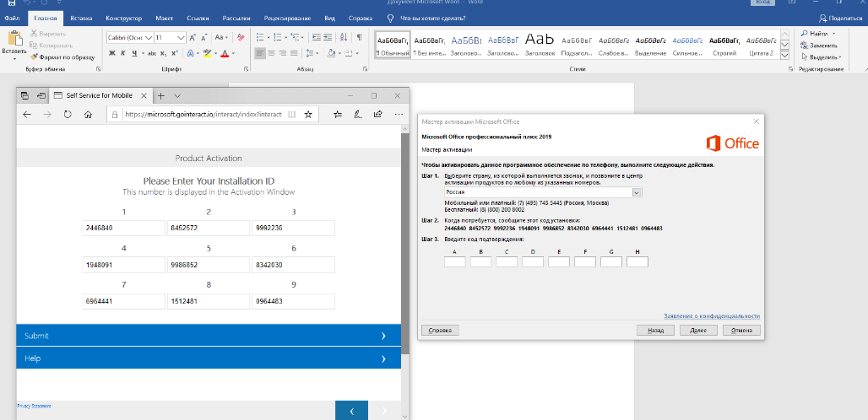Click Назад in Office activation wizard
Viewport: 868px width, 420px height.
pos(655,331)
